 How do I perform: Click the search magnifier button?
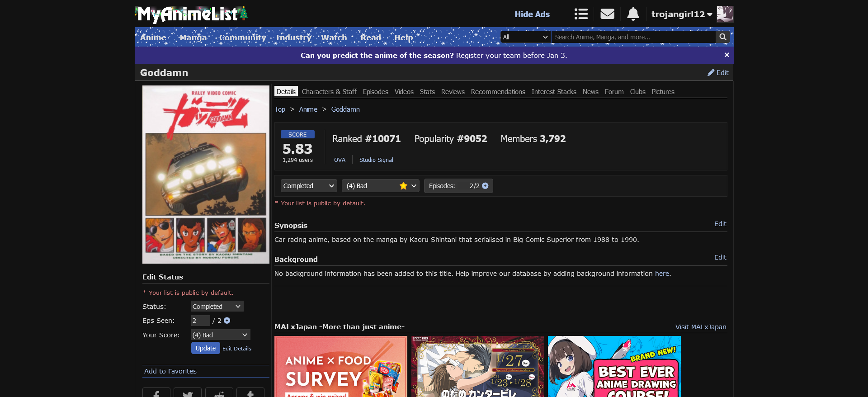[723, 37]
